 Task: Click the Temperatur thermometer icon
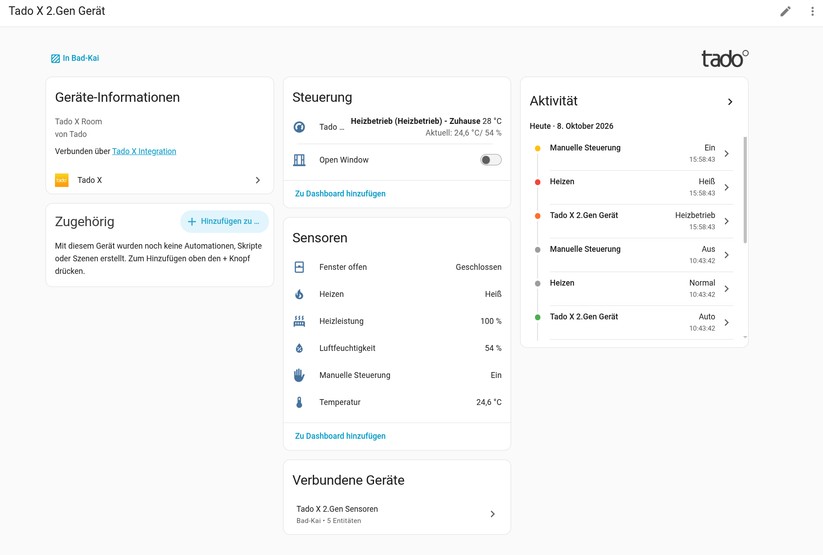[299, 402]
